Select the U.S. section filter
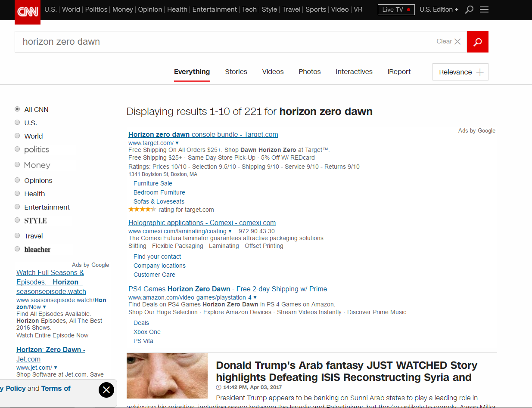Screen dimensions: 532x408 17,123
